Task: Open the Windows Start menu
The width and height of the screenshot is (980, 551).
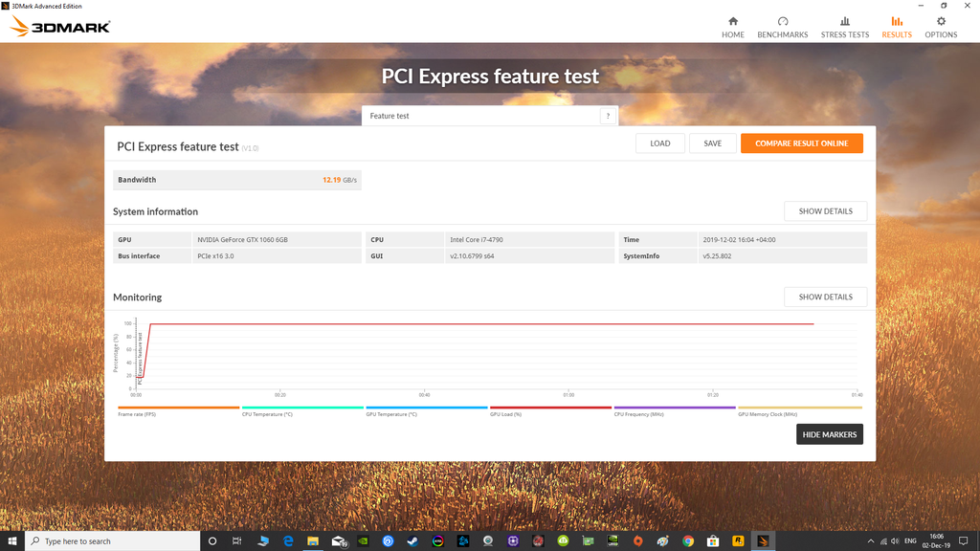Action: click(11, 541)
